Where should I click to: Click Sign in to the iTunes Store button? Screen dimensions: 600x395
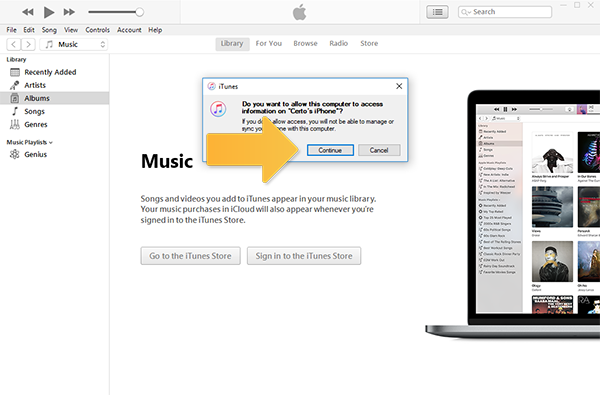pos(304,256)
